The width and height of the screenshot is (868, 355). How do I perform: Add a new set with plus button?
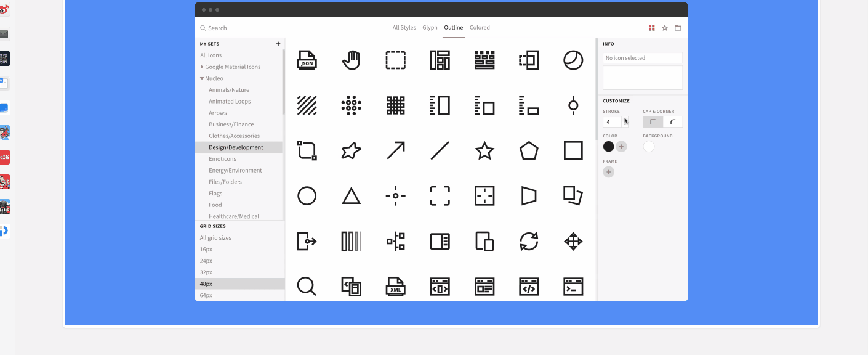click(x=278, y=44)
